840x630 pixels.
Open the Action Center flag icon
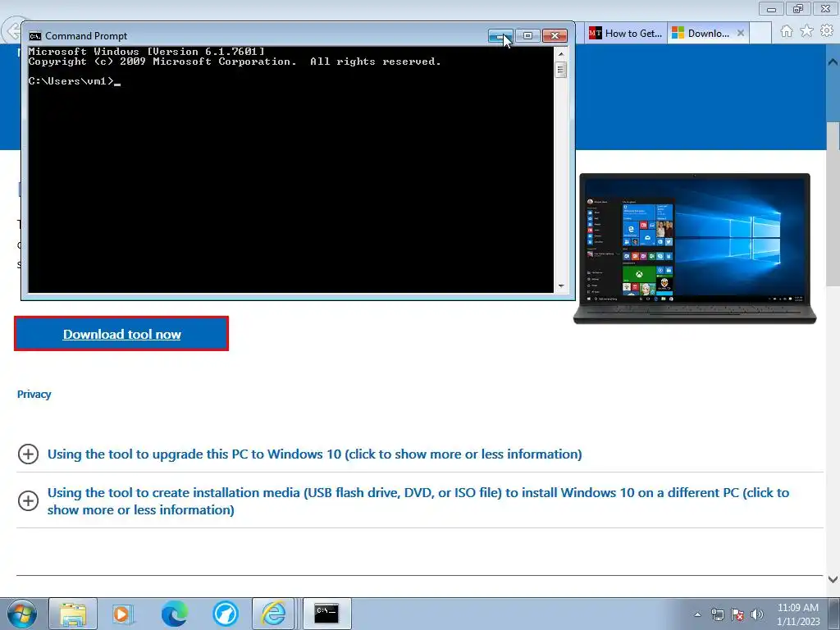point(737,614)
